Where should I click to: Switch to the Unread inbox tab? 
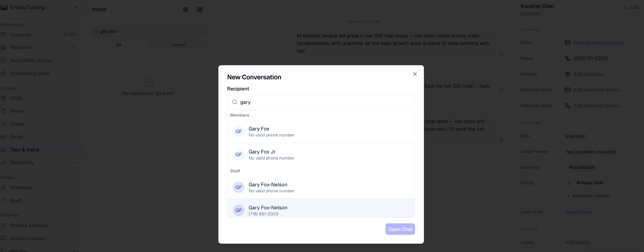click(178, 45)
